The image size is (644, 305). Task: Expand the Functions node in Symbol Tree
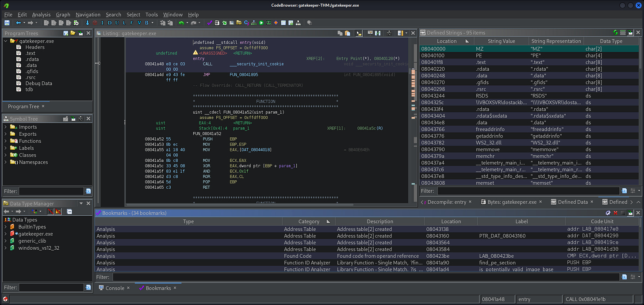(6, 141)
